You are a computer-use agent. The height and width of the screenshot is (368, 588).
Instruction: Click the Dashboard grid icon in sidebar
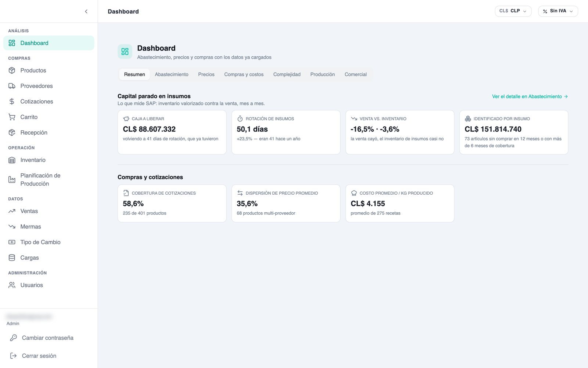(12, 43)
